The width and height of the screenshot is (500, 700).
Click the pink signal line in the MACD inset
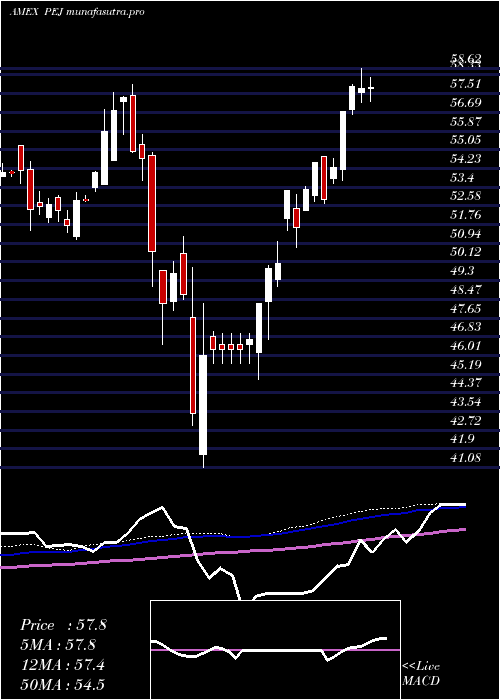[275, 650]
